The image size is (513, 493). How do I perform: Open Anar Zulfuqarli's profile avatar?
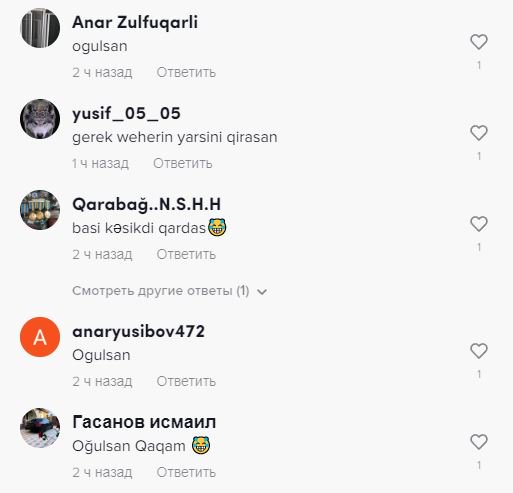pyautogui.click(x=40, y=28)
